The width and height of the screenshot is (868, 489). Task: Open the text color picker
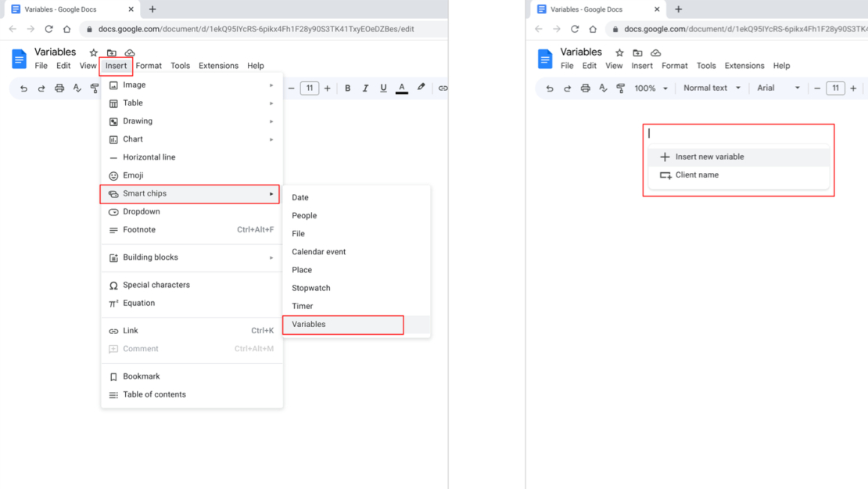(401, 88)
